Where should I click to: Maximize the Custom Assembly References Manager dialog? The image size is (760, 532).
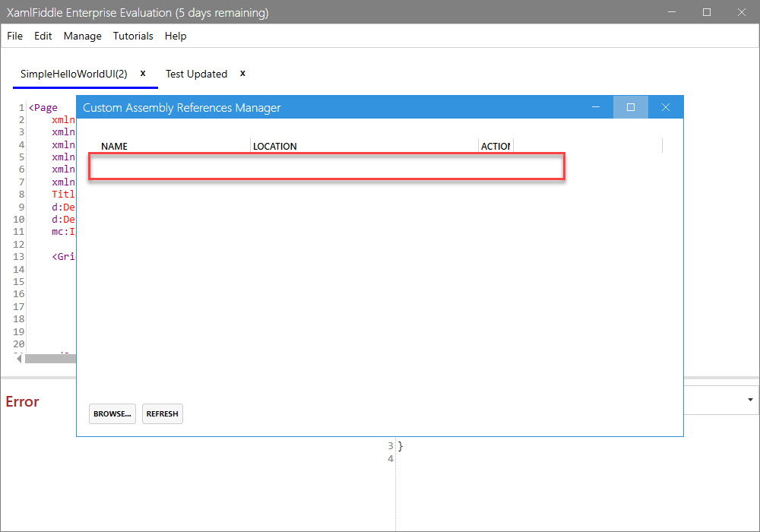point(631,107)
